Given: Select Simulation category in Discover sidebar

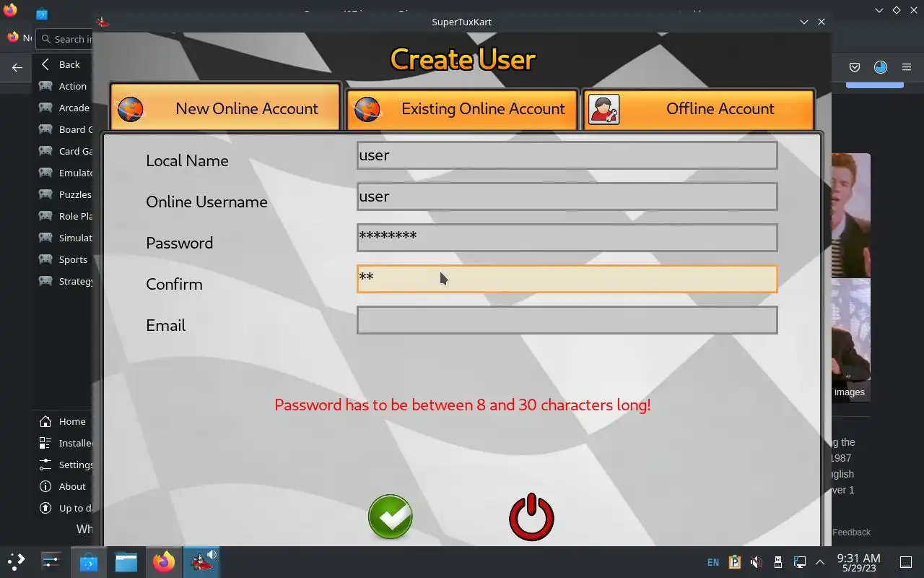Looking at the screenshot, I should tap(64, 238).
